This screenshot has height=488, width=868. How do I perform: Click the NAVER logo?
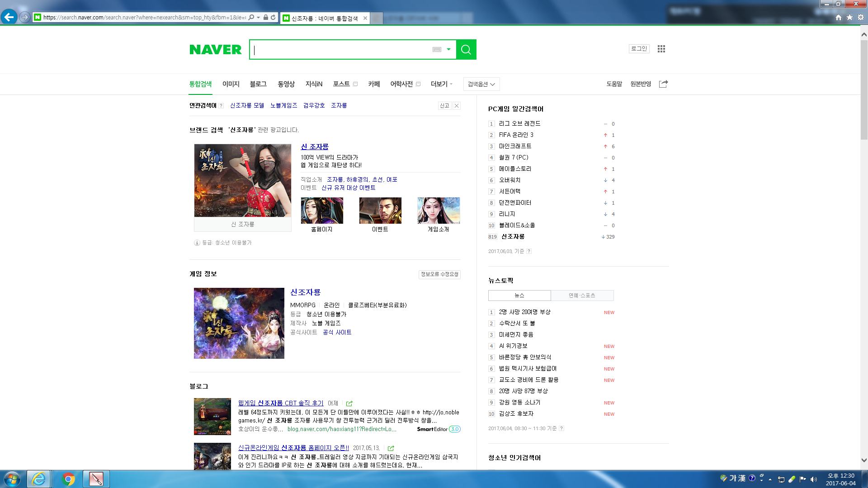(215, 50)
